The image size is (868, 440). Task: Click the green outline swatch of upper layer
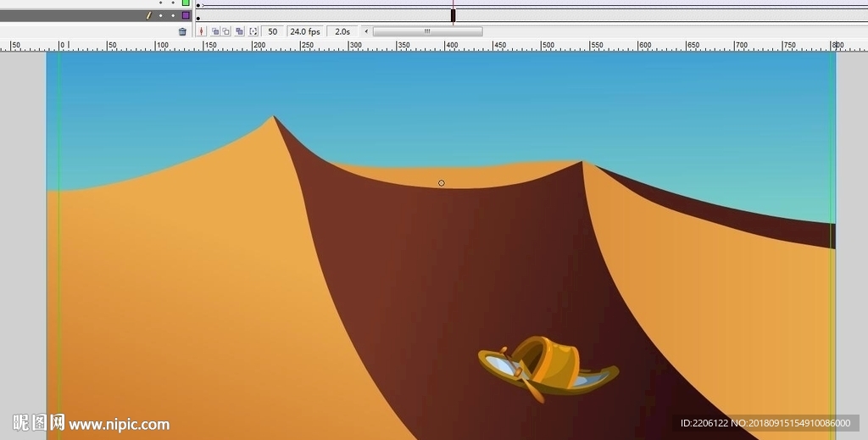(186, 3)
